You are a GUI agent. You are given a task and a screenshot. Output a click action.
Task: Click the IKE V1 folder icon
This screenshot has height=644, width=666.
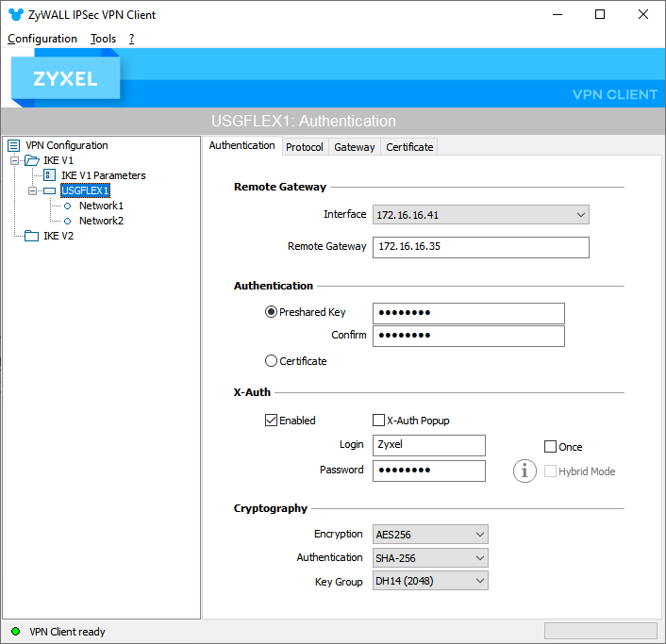(31, 160)
